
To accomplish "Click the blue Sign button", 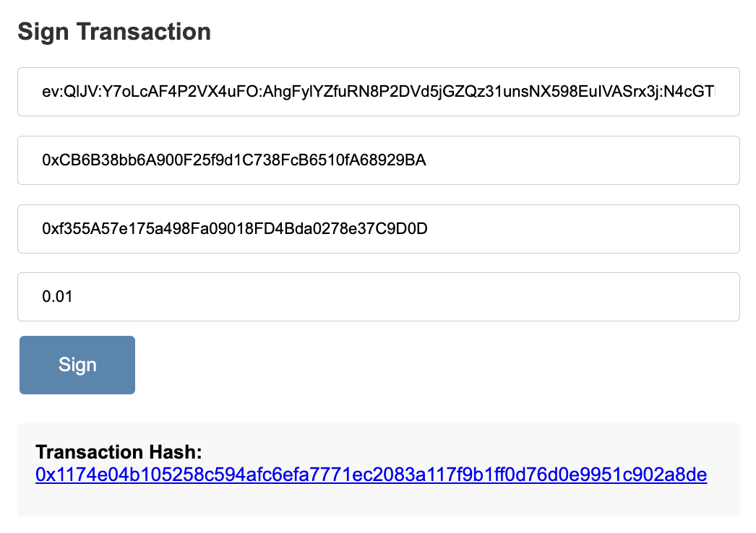I will [x=77, y=365].
